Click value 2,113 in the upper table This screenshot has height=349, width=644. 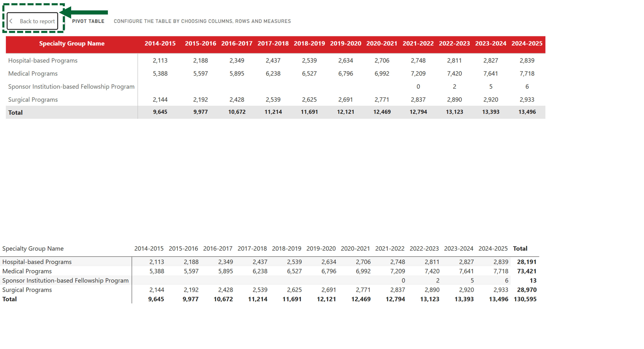click(x=160, y=60)
